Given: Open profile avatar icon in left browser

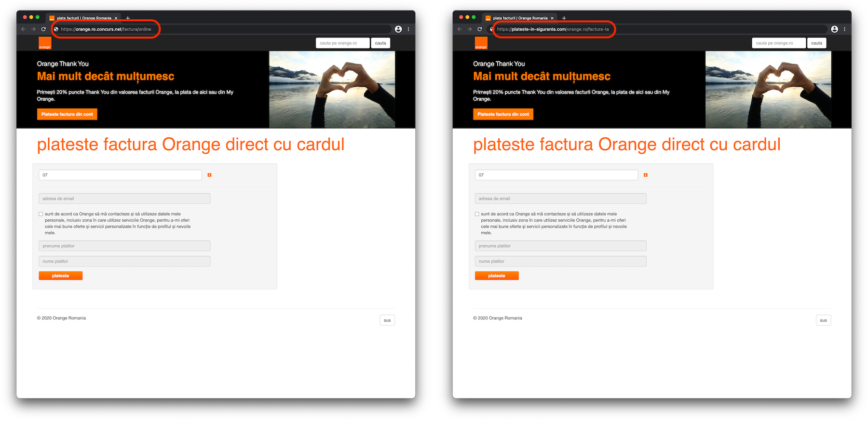Looking at the screenshot, I should 398,29.
